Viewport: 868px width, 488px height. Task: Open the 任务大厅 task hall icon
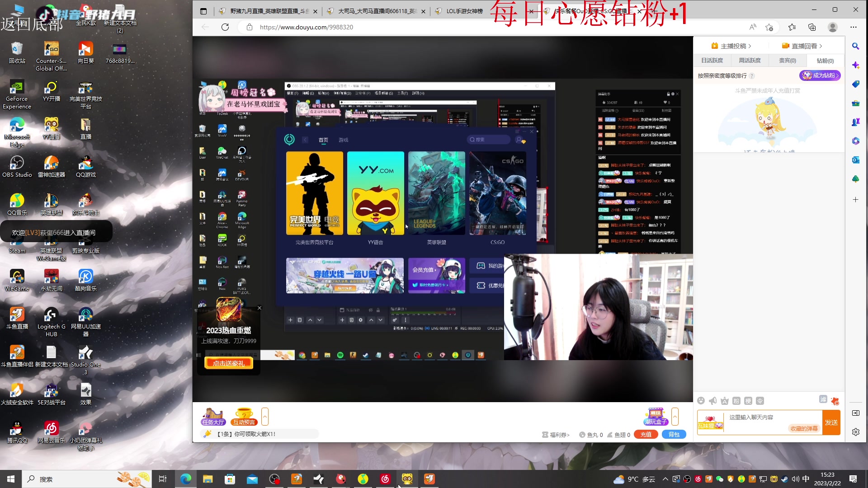tap(212, 417)
